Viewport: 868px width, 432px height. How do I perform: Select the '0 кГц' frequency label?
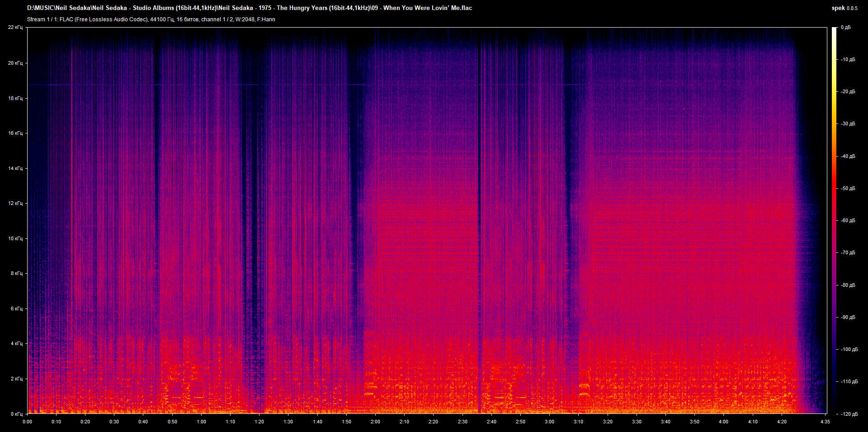[x=17, y=414]
